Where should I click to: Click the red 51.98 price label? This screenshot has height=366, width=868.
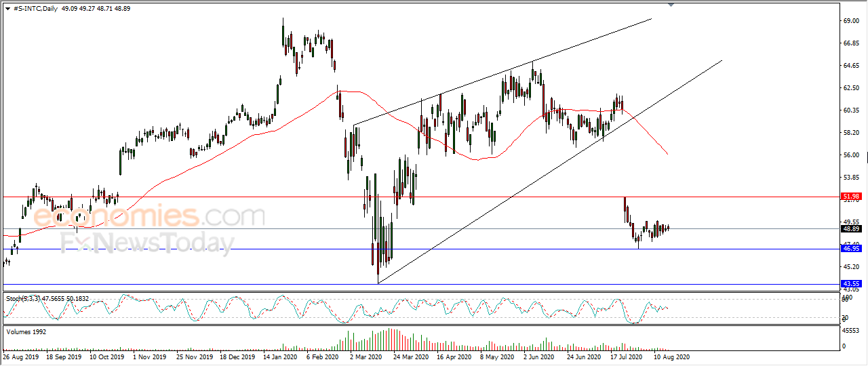851,197
